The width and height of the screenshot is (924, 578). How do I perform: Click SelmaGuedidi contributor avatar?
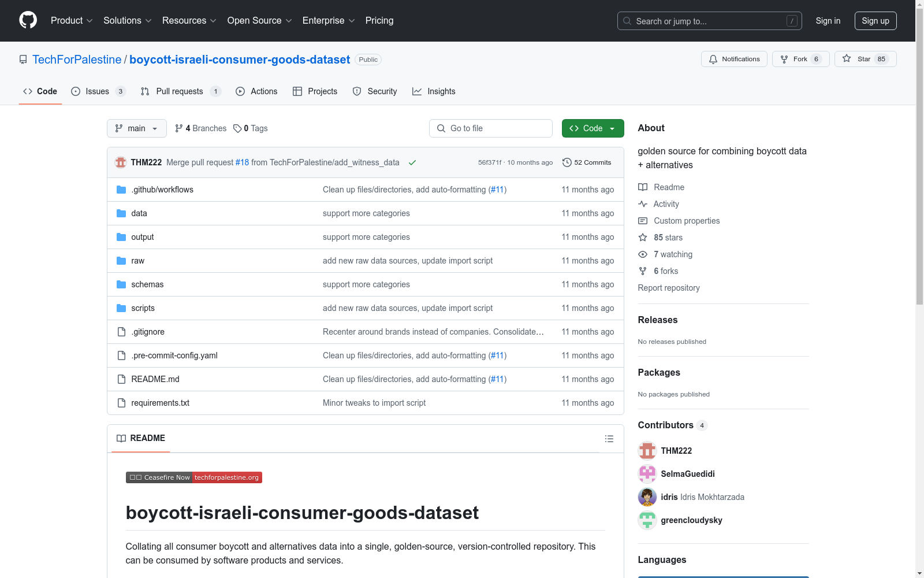[x=647, y=474]
